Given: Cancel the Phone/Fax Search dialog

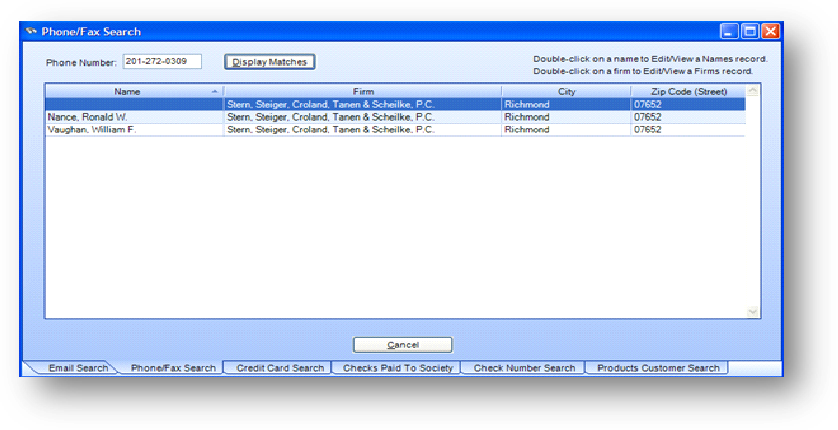Looking at the screenshot, I should click(x=402, y=345).
